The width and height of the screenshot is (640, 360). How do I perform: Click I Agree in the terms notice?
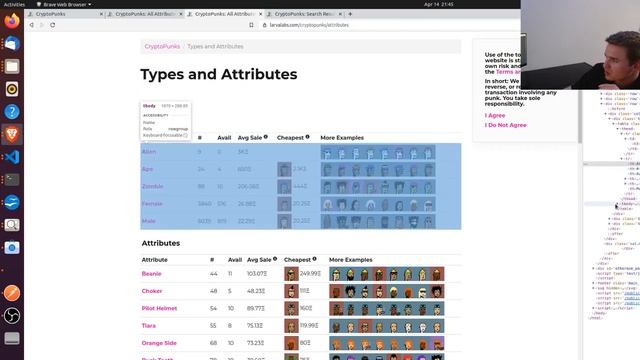pos(495,116)
